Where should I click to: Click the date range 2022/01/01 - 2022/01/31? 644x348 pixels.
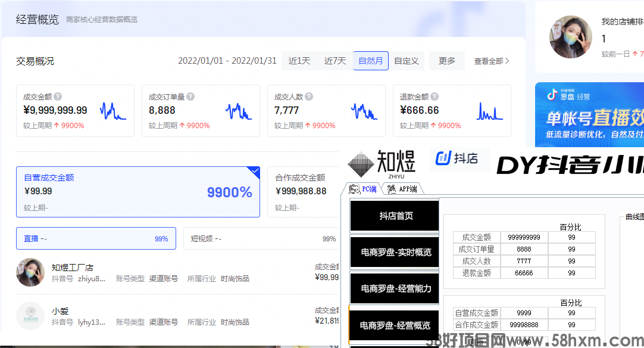[x=227, y=61]
